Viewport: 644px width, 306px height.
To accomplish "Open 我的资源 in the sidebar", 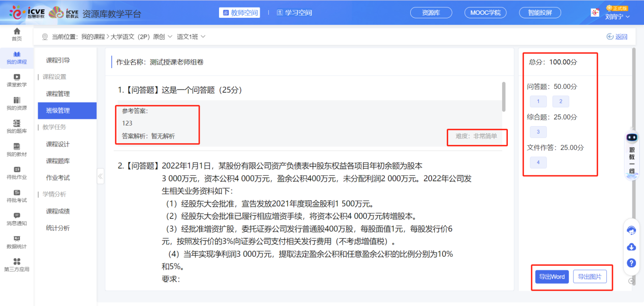I will point(16,104).
